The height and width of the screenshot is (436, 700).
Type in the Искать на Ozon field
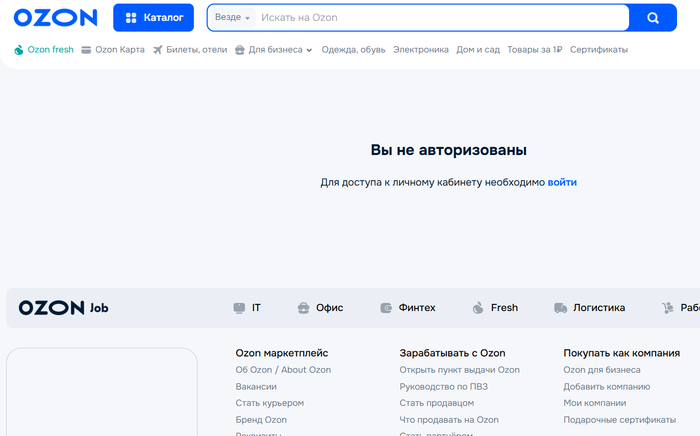click(x=440, y=18)
